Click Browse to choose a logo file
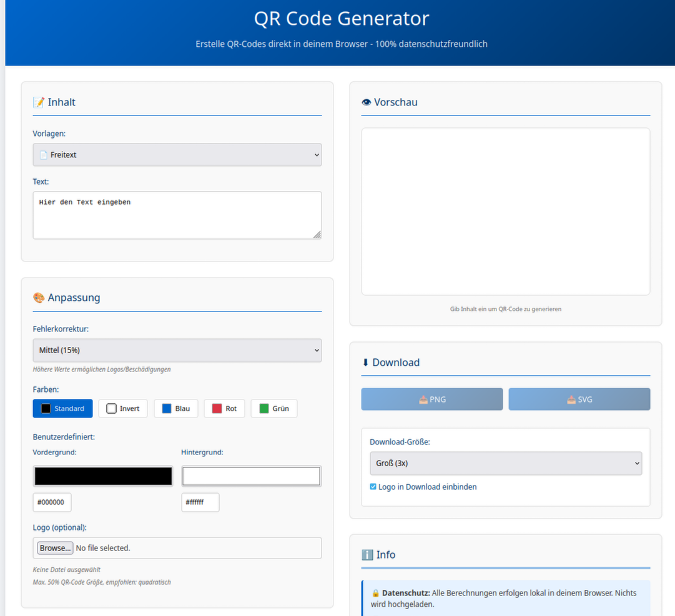This screenshot has height=616, width=675. [x=55, y=548]
